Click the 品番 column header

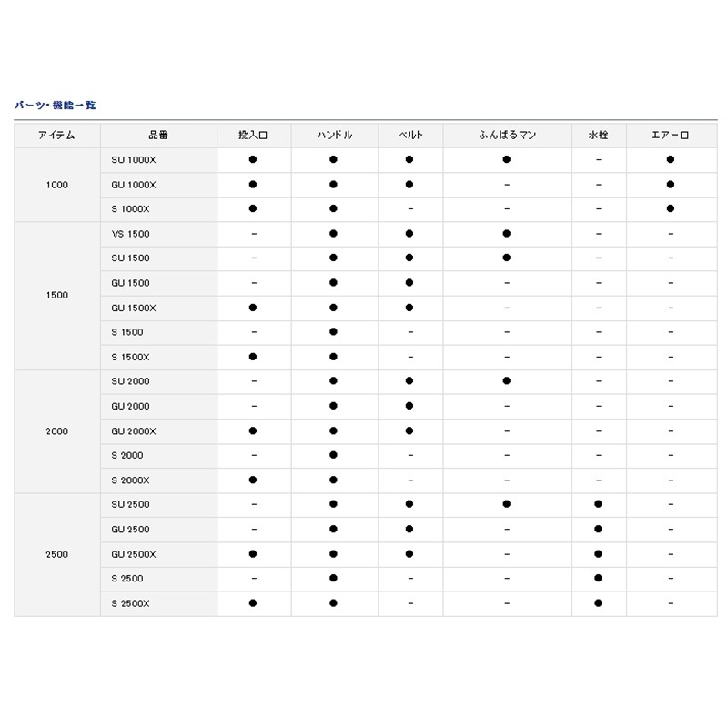pyautogui.click(x=157, y=136)
